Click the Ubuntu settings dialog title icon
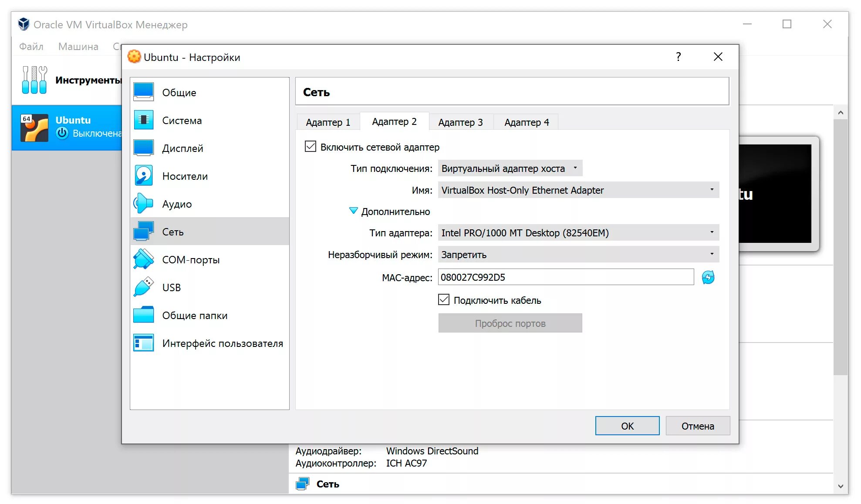 click(134, 57)
